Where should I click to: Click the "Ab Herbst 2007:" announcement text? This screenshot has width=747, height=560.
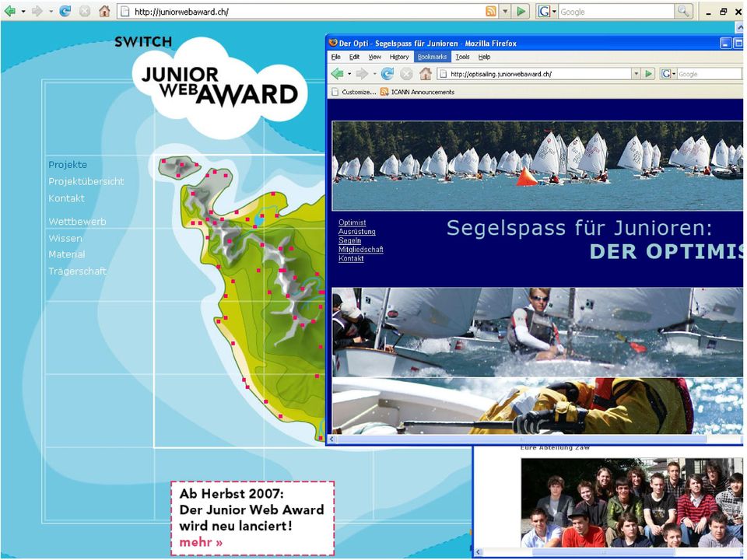(x=232, y=493)
